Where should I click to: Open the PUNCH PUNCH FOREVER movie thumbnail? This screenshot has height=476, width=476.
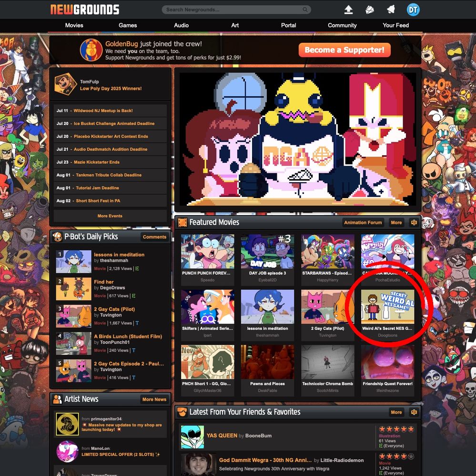pyautogui.click(x=208, y=251)
